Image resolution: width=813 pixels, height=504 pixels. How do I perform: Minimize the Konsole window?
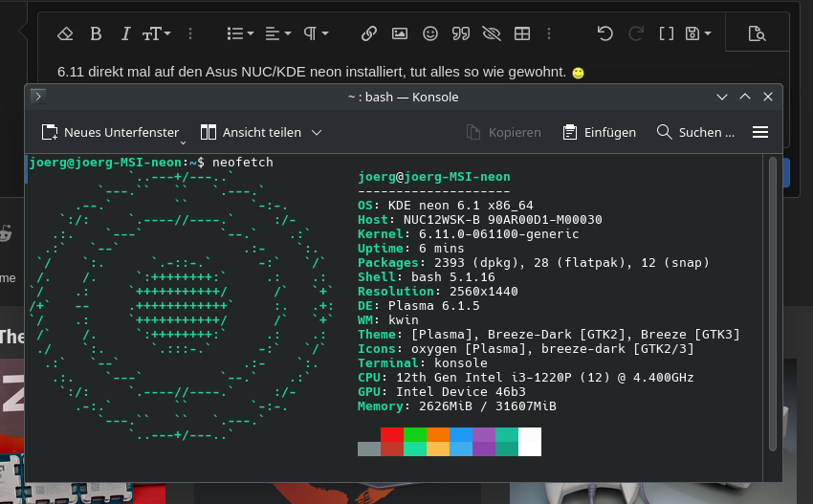[722, 97]
